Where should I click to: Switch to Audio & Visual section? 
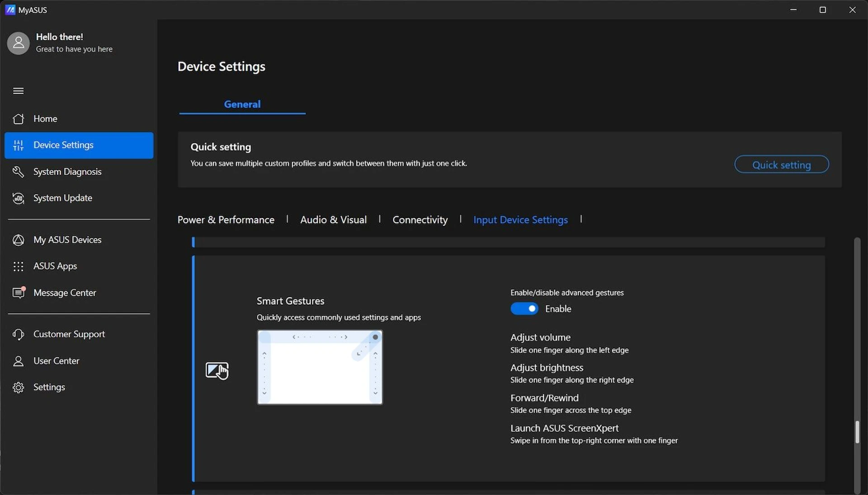pos(333,219)
